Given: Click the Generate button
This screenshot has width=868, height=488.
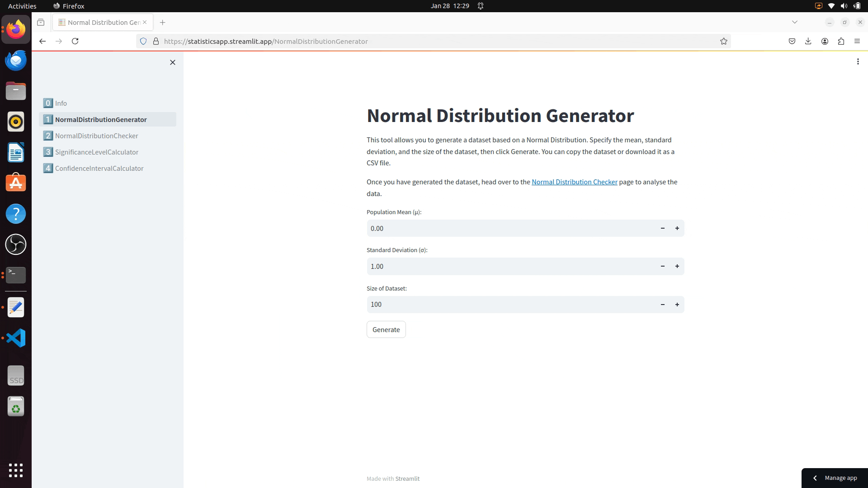Looking at the screenshot, I should pos(386,329).
